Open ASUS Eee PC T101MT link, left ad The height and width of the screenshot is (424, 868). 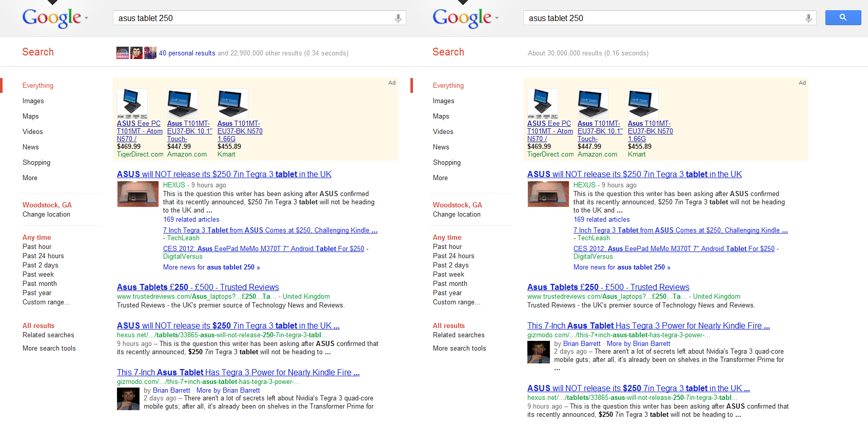140,131
